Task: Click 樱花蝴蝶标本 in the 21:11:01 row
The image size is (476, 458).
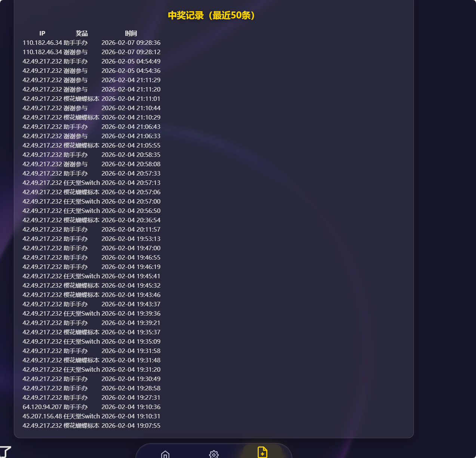Action: click(82, 99)
